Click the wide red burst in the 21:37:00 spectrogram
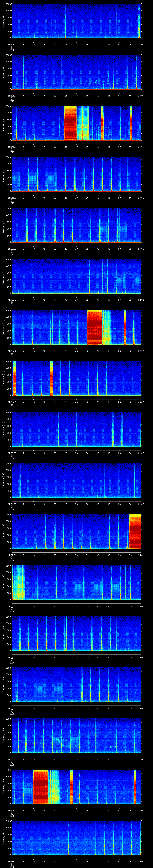Image resolution: width=153 pixels, height=868 pixels. 41,787
